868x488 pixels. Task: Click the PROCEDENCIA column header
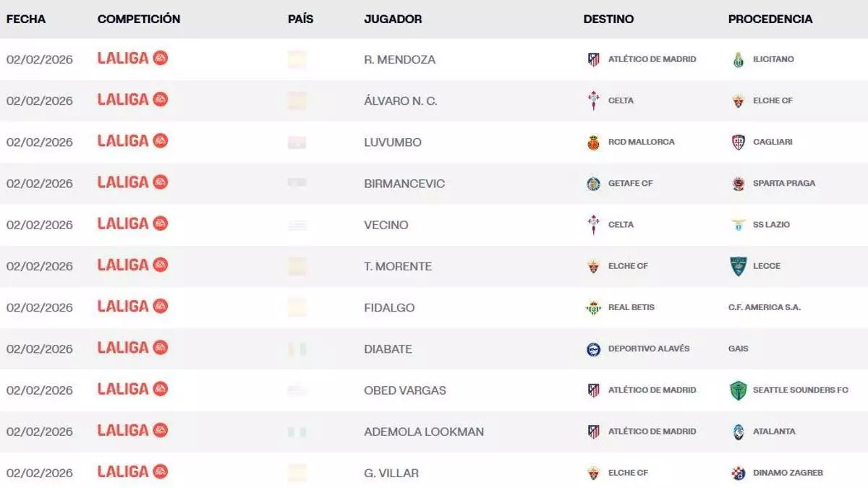(770, 20)
